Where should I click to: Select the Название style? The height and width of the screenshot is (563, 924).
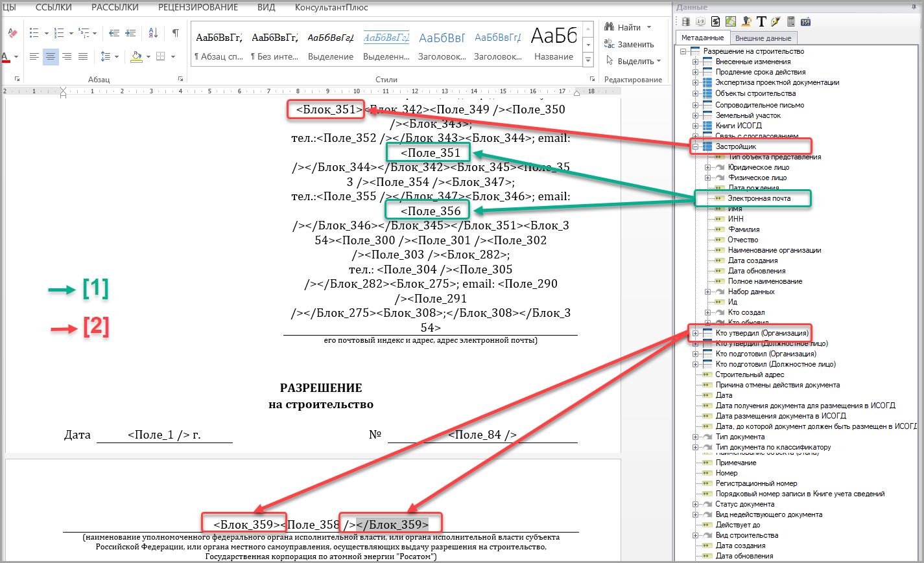coord(554,44)
